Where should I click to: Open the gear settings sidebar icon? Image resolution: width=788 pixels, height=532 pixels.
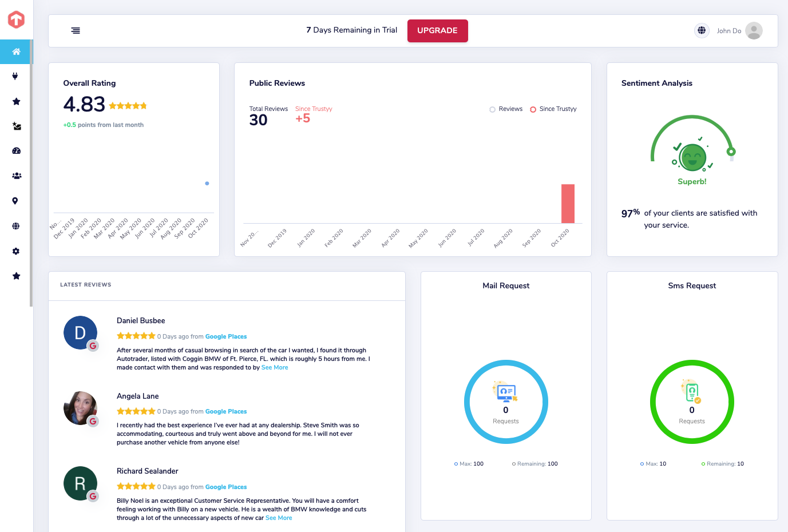coord(16,251)
